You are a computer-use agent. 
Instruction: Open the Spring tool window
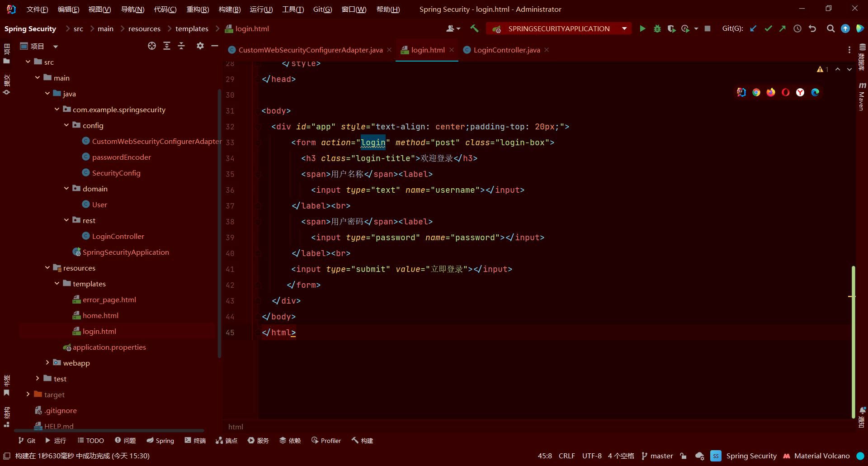pos(160,440)
